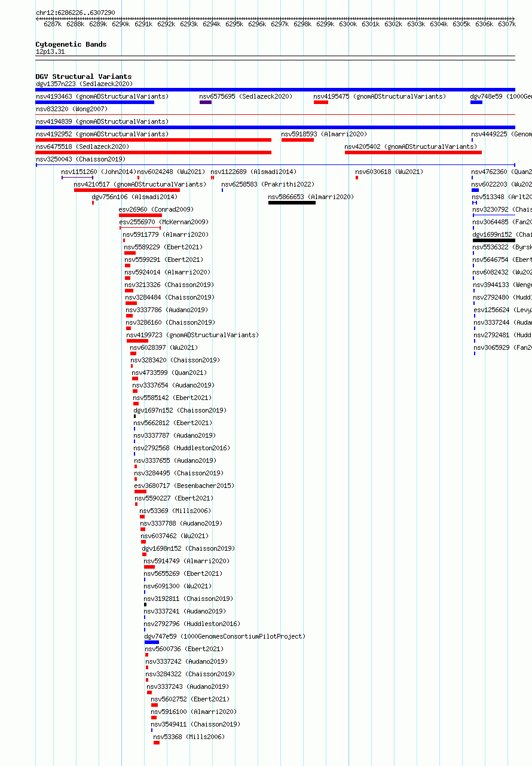The width and height of the screenshot is (532, 766).
Task: Open dgv1697n152 (Chaisson2019) label
Action: [180, 410]
